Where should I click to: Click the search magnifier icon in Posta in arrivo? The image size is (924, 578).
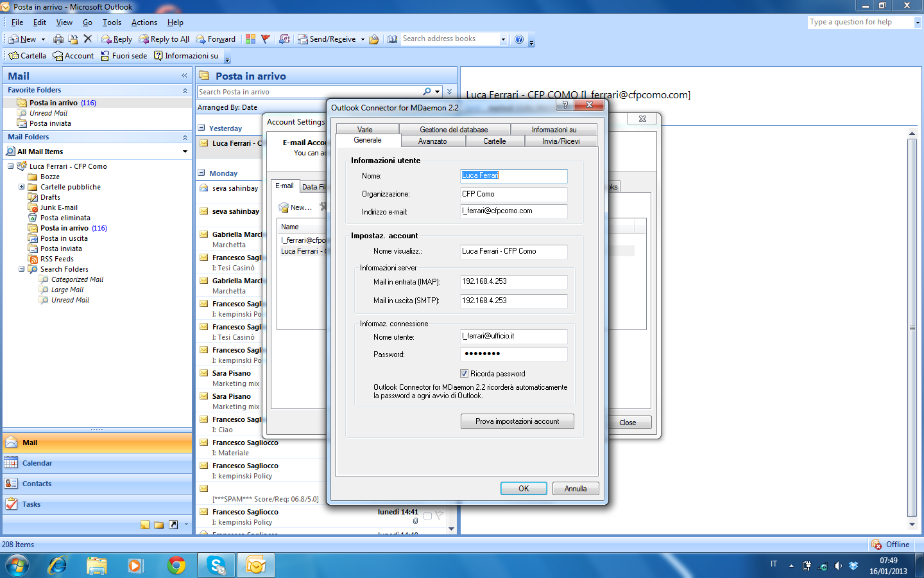[427, 92]
